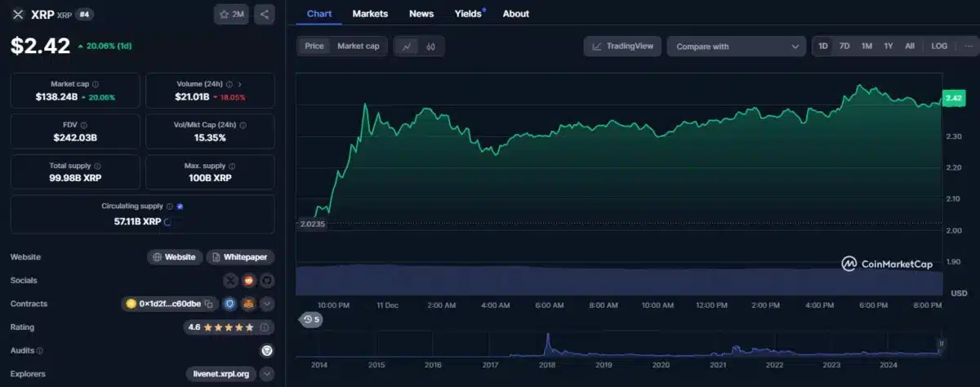Image resolution: width=980 pixels, height=387 pixels.
Task: Set chart range to 1D
Action: coord(823,47)
